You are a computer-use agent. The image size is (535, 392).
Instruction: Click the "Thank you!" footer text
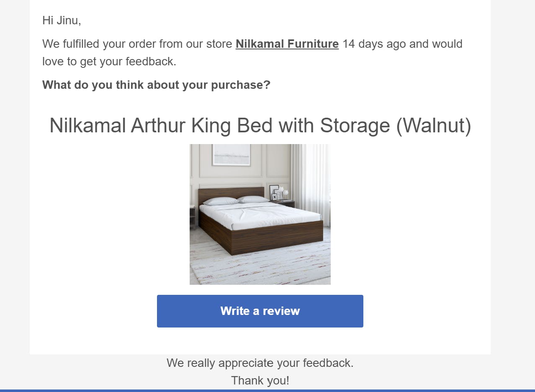pyautogui.click(x=260, y=380)
